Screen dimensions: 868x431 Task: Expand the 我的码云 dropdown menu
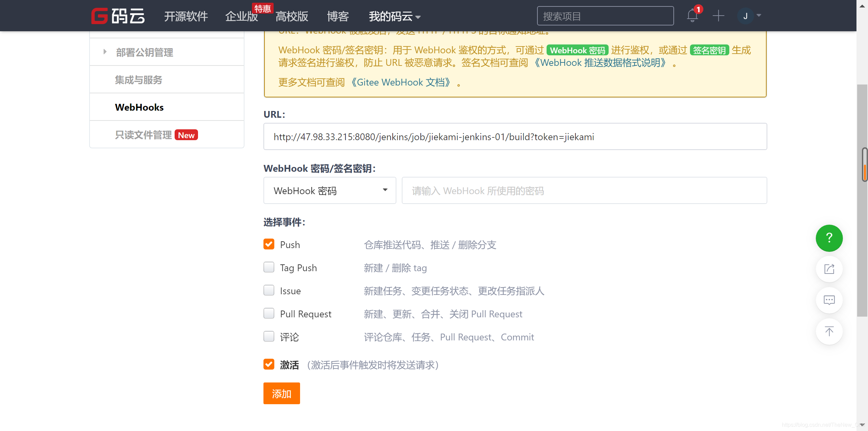pyautogui.click(x=395, y=16)
